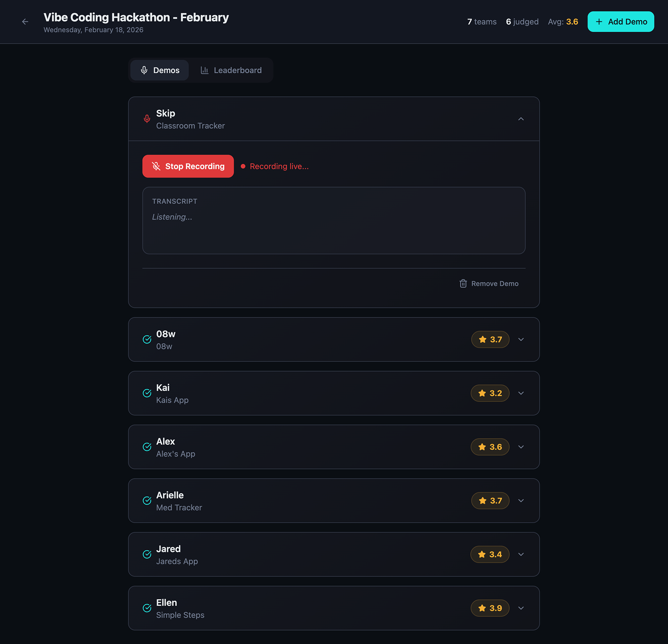Viewport: 668px width, 644px height.
Task: Click the red microphone icon beside Skip
Action: click(147, 119)
